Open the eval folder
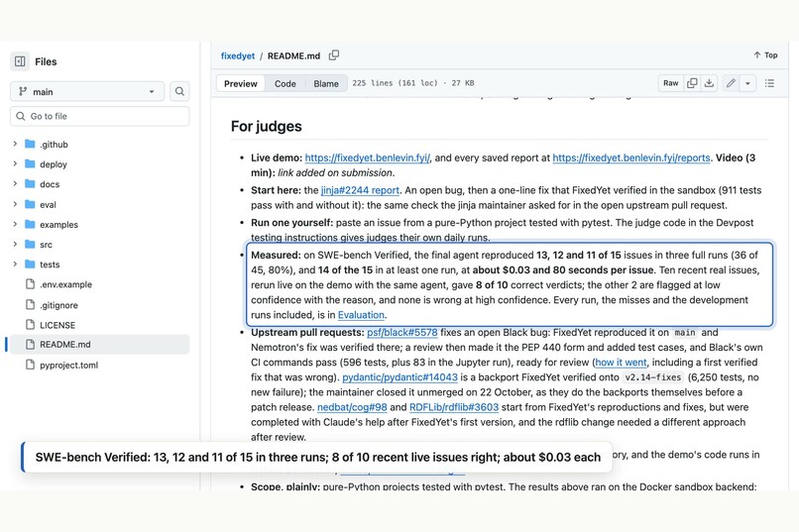The image size is (799, 532). 48,204
